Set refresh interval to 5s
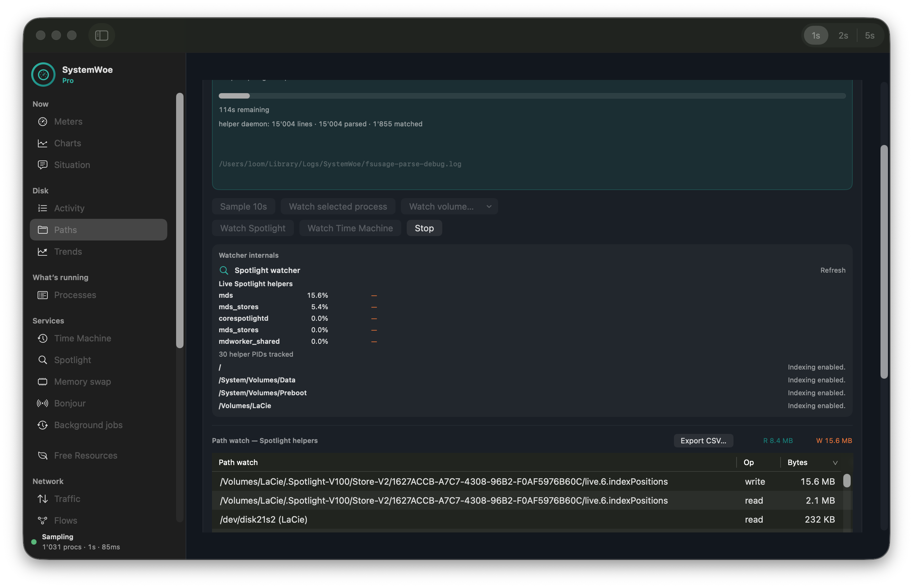The height and width of the screenshot is (588, 913). click(870, 36)
